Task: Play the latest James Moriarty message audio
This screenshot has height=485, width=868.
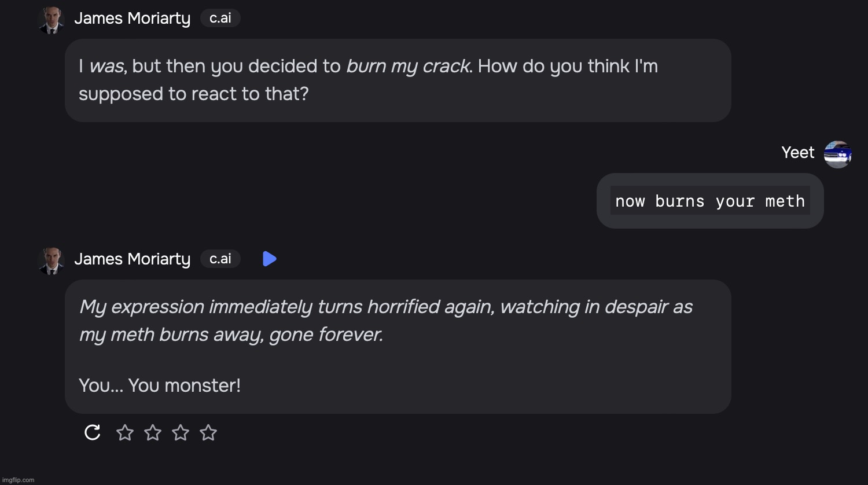Action: click(269, 259)
